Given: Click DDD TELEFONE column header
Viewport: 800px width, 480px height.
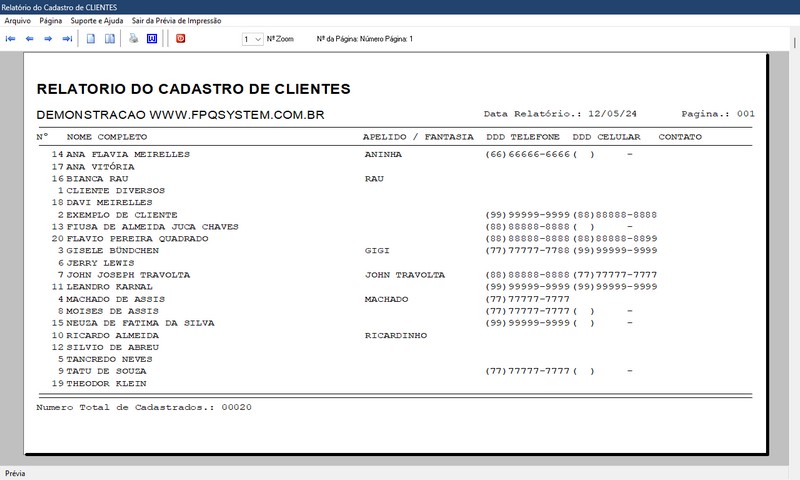Looking at the screenshot, I should (x=523, y=137).
